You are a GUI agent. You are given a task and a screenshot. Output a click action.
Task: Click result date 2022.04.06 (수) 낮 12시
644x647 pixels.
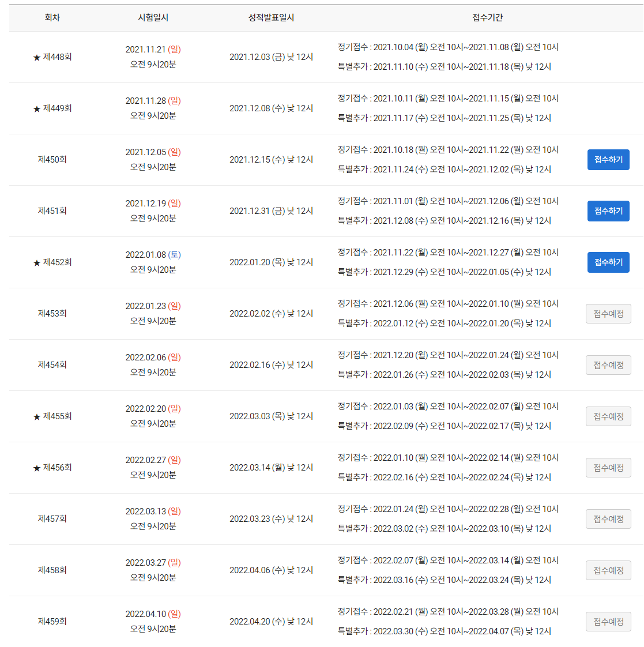coord(271,570)
